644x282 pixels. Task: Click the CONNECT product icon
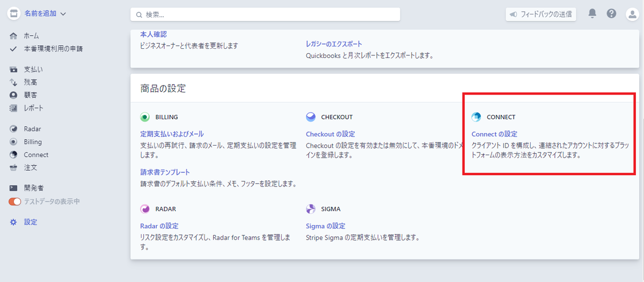tap(477, 117)
